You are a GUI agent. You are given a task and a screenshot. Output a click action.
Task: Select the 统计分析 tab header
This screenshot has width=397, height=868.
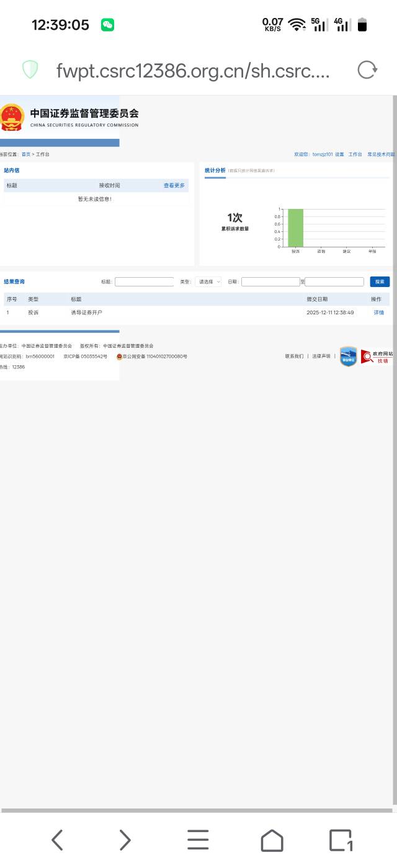click(x=215, y=170)
